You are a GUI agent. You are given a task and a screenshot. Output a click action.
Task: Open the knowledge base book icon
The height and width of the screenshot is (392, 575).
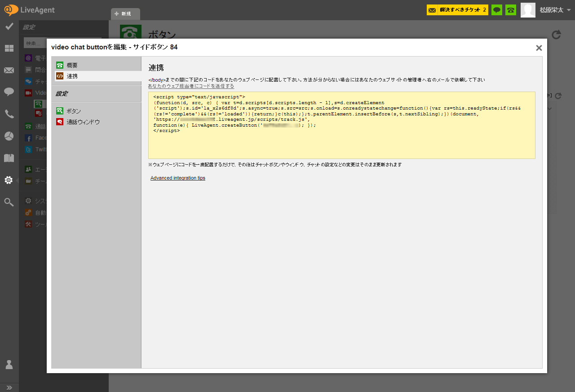9,158
